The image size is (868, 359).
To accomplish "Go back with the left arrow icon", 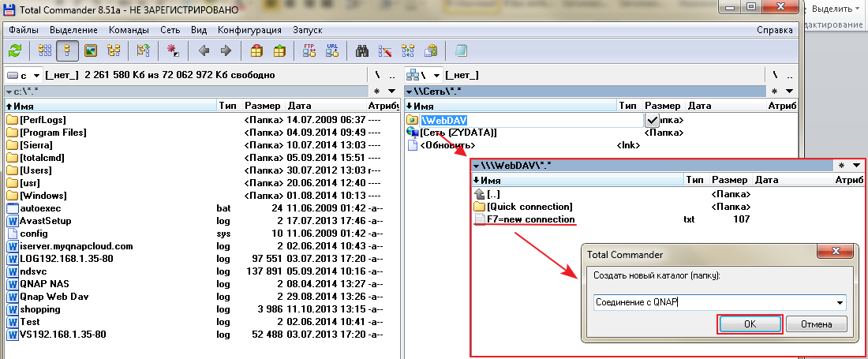I will tap(204, 50).
